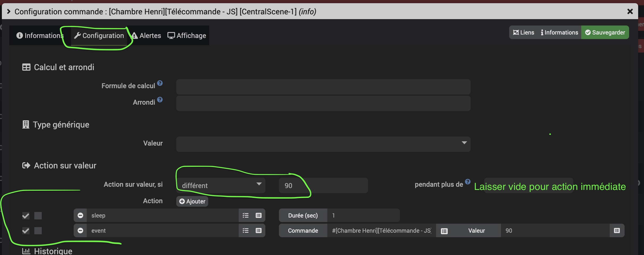Add an action with Ajouter
Viewport: 644px width, 255px height.
[x=192, y=201]
